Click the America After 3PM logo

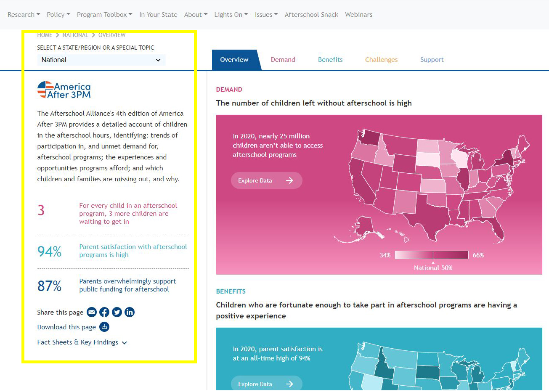pyautogui.click(x=64, y=90)
